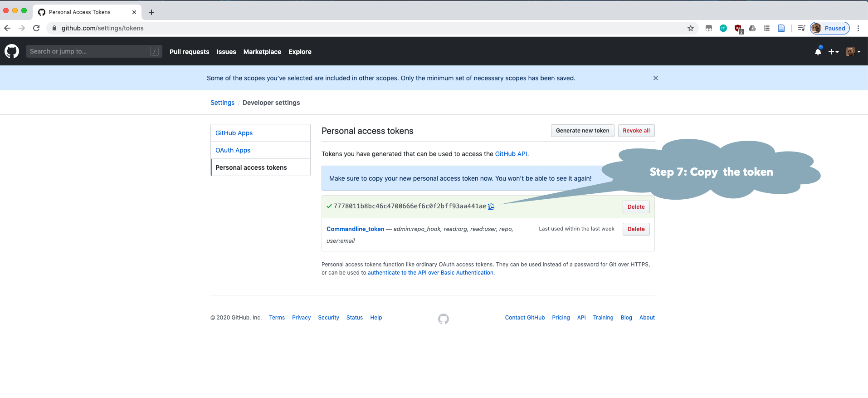Copy the new token with clipboard icon
Viewport: 868px width, 398px height.
[x=491, y=206]
